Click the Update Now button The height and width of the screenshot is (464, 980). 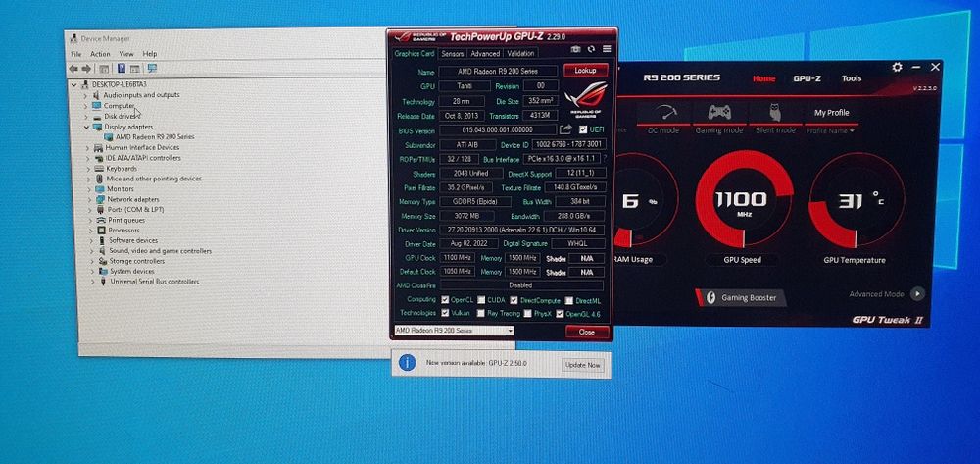tap(582, 365)
